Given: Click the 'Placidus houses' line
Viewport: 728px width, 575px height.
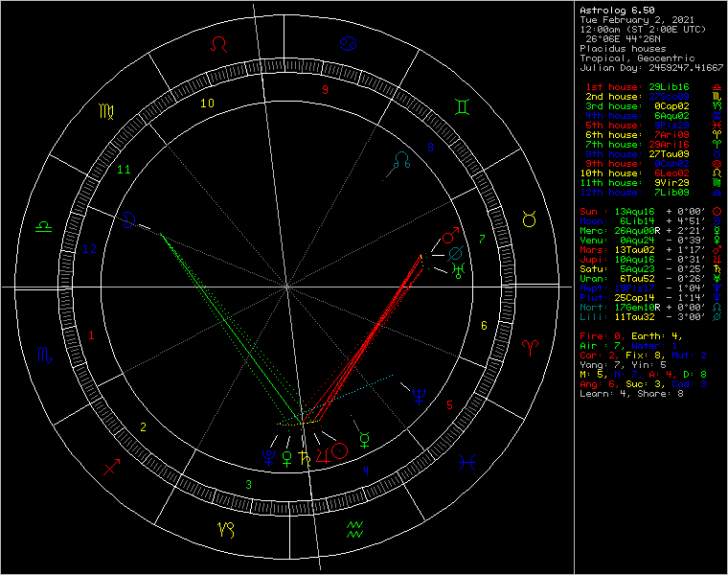Looking at the screenshot, I should (623, 49).
